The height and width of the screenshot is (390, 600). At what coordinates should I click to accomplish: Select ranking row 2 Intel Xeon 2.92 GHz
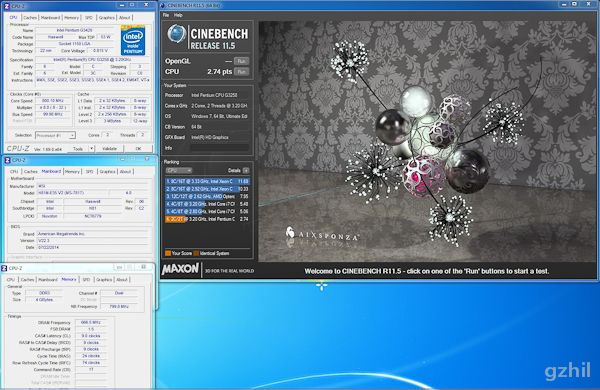(x=207, y=189)
